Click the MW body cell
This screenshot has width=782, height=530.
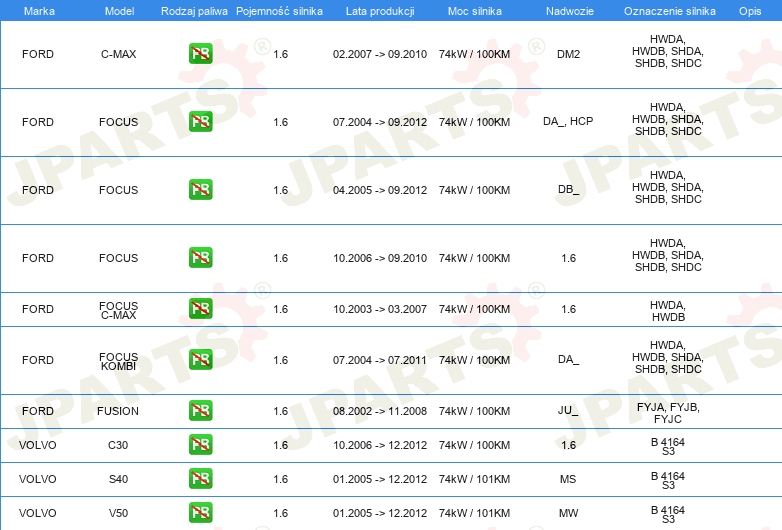pyautogui.click(x=569, y=513)
